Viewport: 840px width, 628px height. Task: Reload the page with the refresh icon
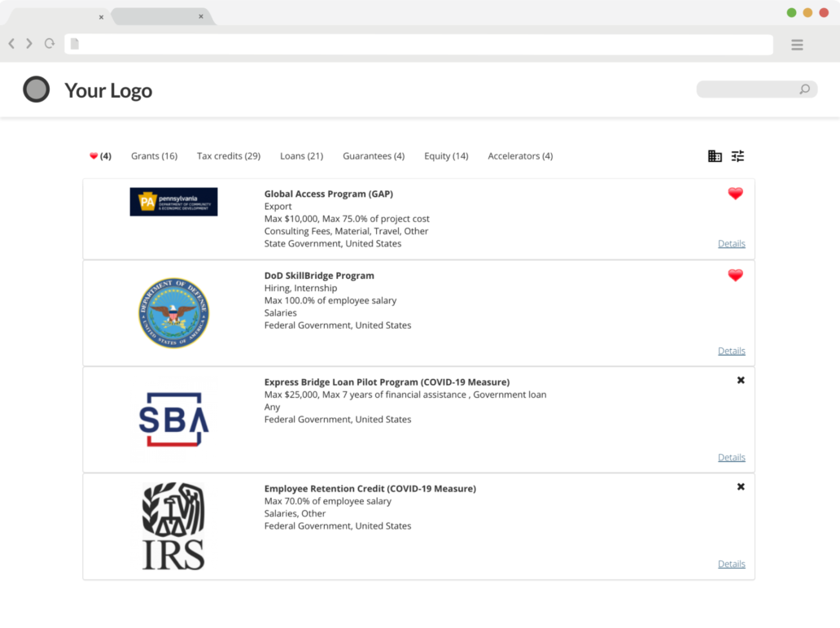tap(49, 44)
